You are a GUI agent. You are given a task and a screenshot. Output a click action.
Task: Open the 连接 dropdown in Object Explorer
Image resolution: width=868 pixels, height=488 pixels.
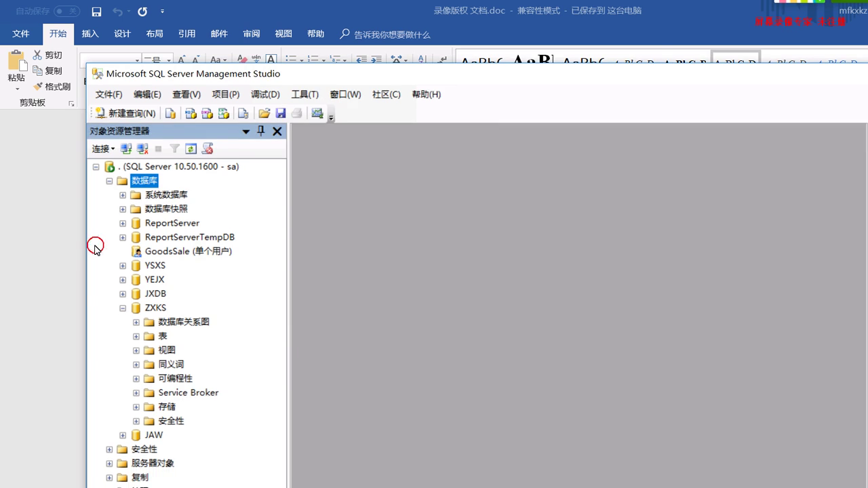(x=103, y=148)
